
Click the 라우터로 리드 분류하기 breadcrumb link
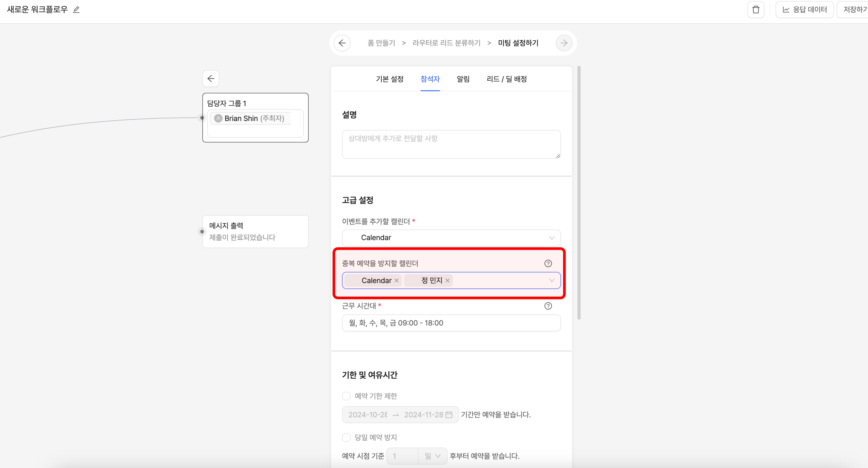446,43
